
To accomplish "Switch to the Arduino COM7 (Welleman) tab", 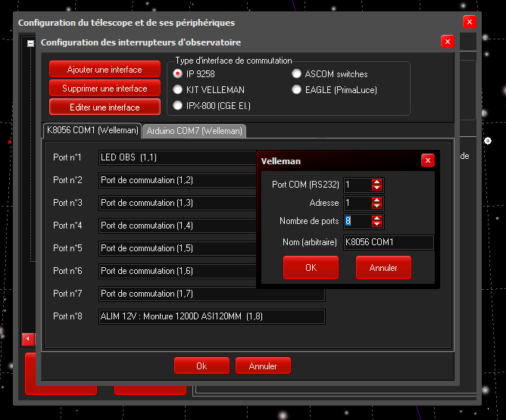I will 194,131.
